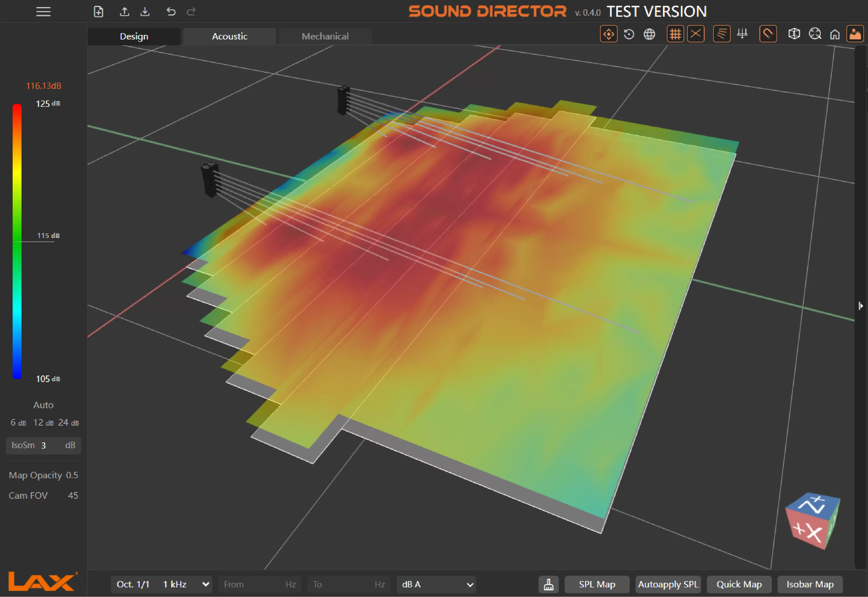Open the Mechanical tab
This screenshot has width=868, height=597.
[x=325, y=36]
